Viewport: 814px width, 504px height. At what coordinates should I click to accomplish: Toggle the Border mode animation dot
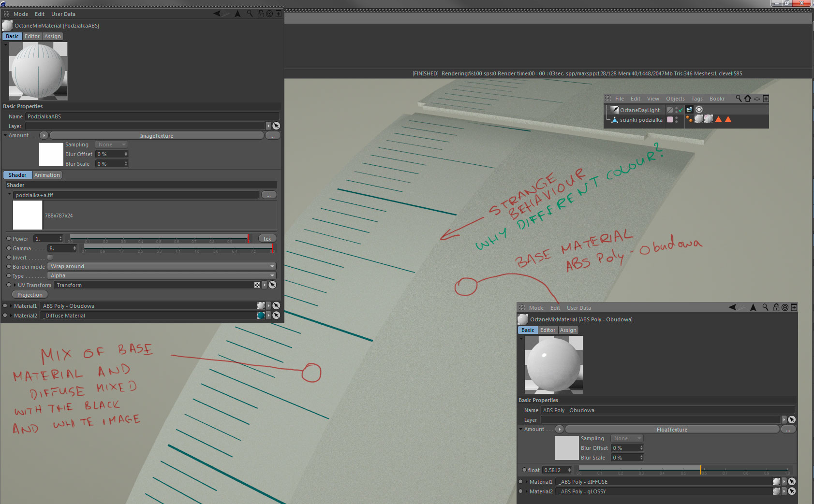click(x=9, y=266)
